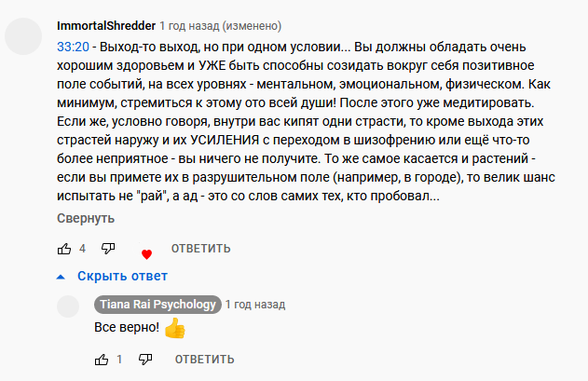588x381 pixels.
Task: Open the Tiana Rai Psychology avatar
Action: click(x=68, y=306)
